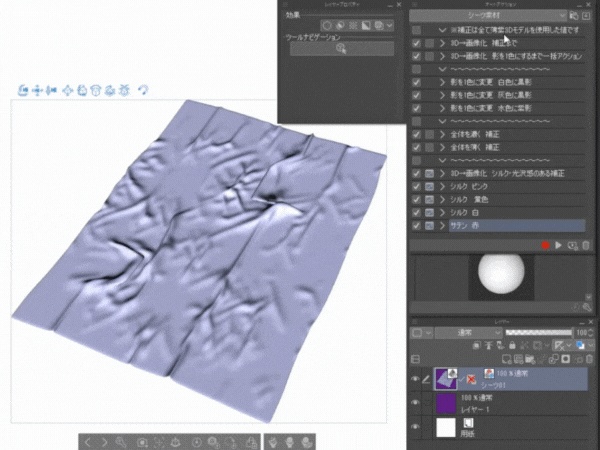Uncheck 3D→画像化 シルク・光沢感 checkbox
This screenshot has height=450, width=600.
click(x=416, y=173)
